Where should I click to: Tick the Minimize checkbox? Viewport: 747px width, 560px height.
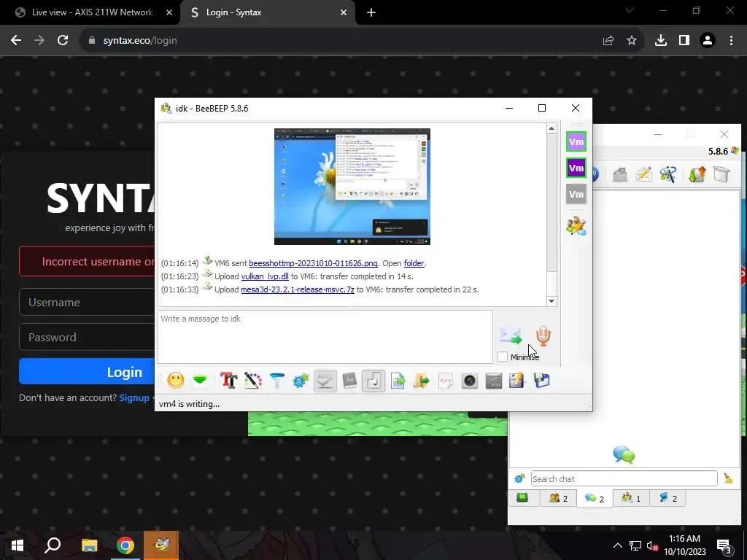point(502,357)
